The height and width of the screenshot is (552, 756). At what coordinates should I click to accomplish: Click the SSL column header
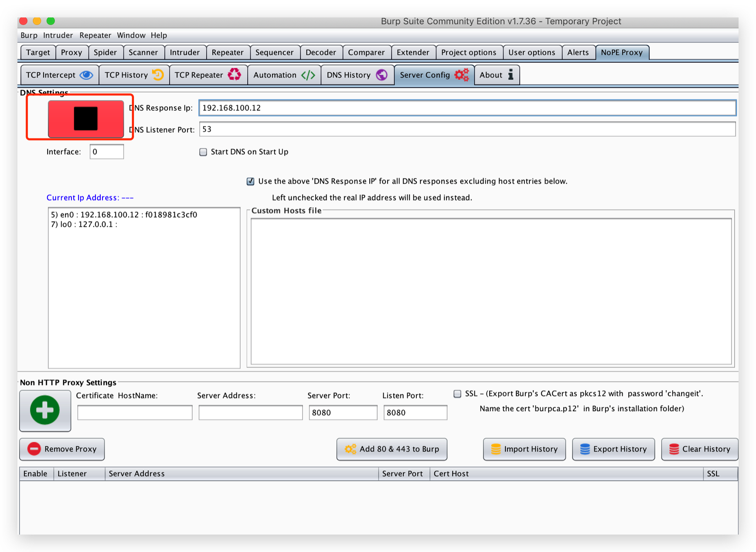(x=721, y=474)
